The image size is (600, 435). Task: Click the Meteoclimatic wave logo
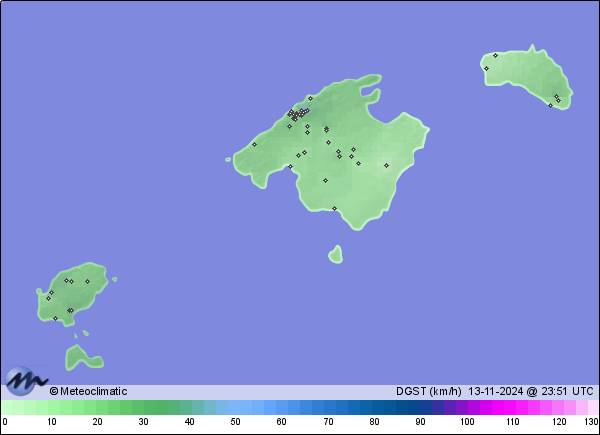26,381
